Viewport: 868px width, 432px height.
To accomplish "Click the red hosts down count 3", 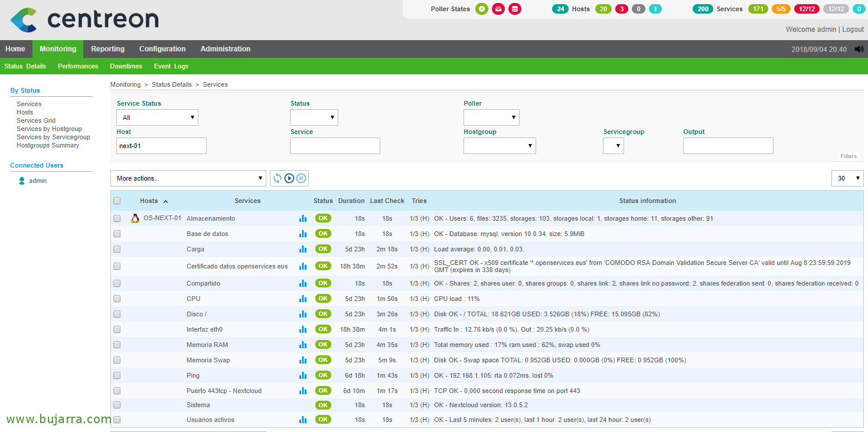I will click(x=621, y=9).
